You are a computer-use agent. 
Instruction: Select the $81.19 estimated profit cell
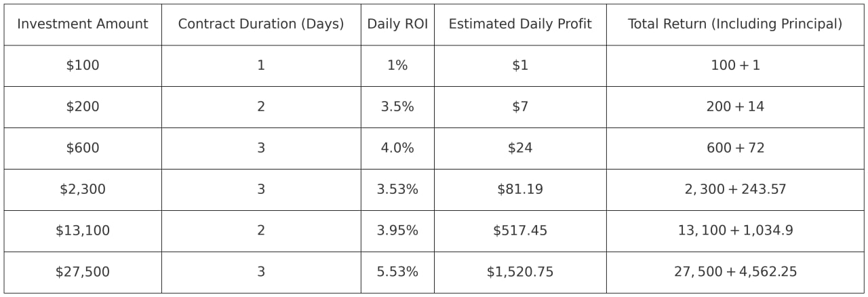pyautogui.click(x=520, y=190)
